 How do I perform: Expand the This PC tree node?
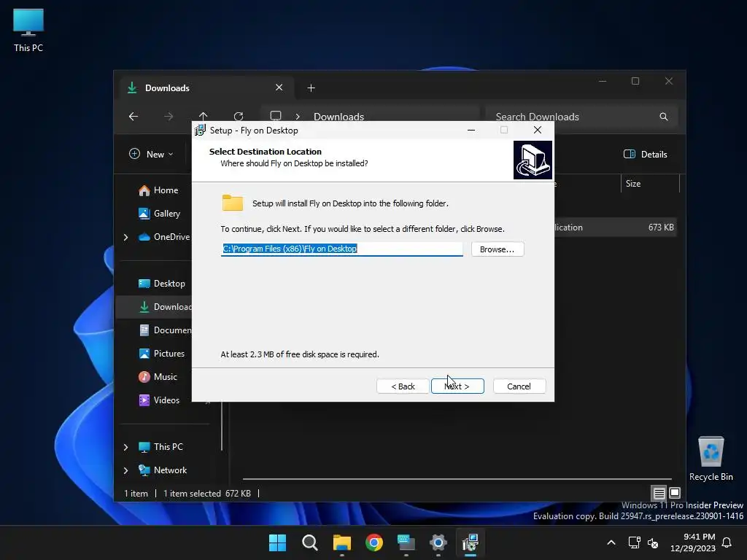125,447
